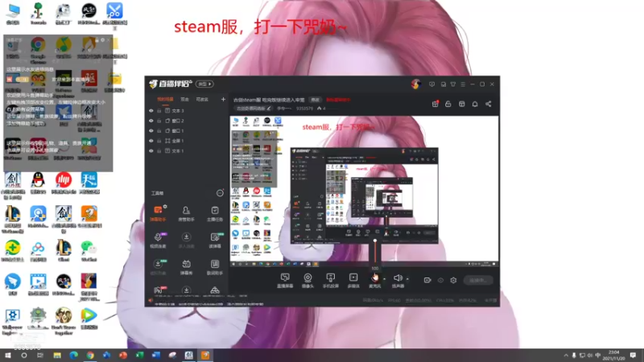Image resolution: width=644 pixels, height=362 pixels.
Task: Lock the 文本 3 source layer
Action: [159, 111]
